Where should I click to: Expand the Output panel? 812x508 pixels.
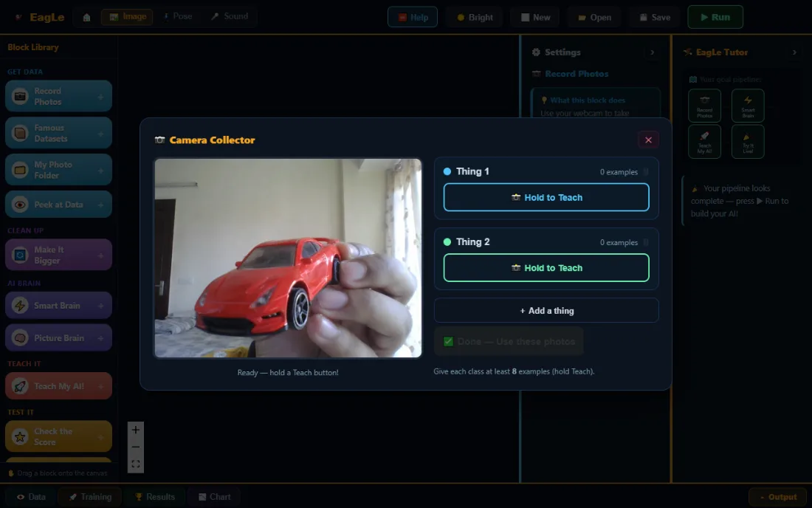click(x=778, y=497)
